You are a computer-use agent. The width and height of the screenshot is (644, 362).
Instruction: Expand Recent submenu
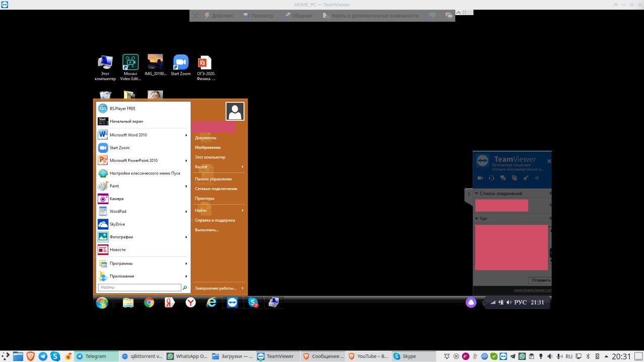(219, 167)
